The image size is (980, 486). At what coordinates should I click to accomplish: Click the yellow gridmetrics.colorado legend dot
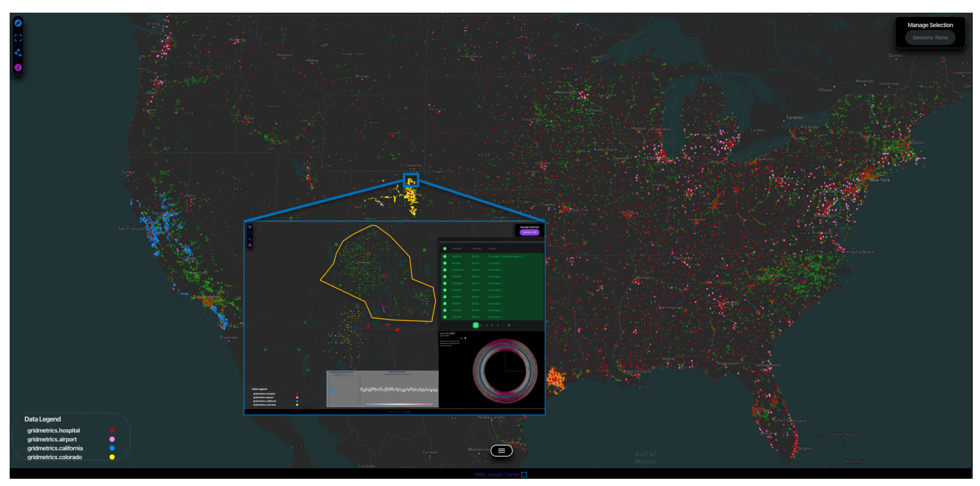click(112, 457)
